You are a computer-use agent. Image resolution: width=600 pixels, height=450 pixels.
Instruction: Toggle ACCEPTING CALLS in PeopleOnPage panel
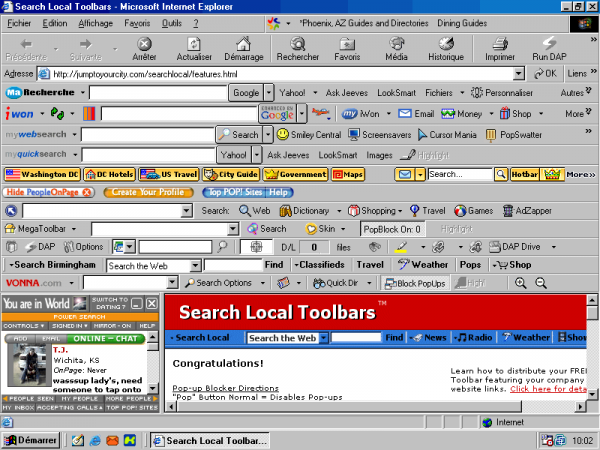(69, 408)
